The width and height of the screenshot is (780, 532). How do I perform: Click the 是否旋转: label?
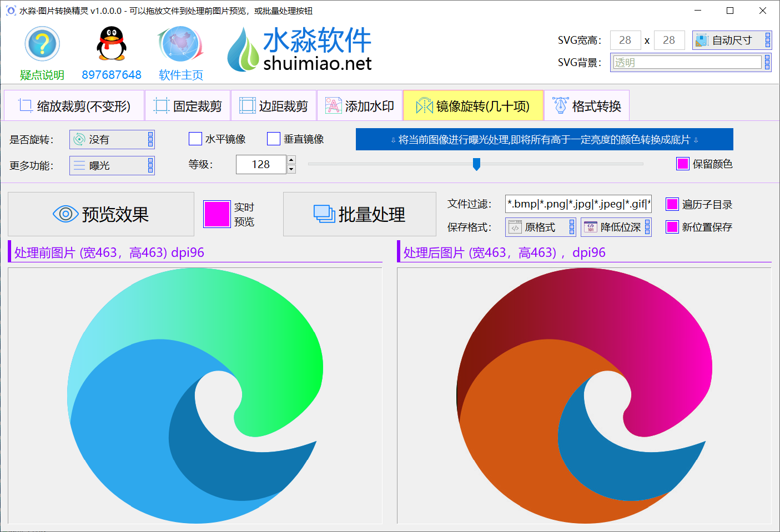point(32,140)
